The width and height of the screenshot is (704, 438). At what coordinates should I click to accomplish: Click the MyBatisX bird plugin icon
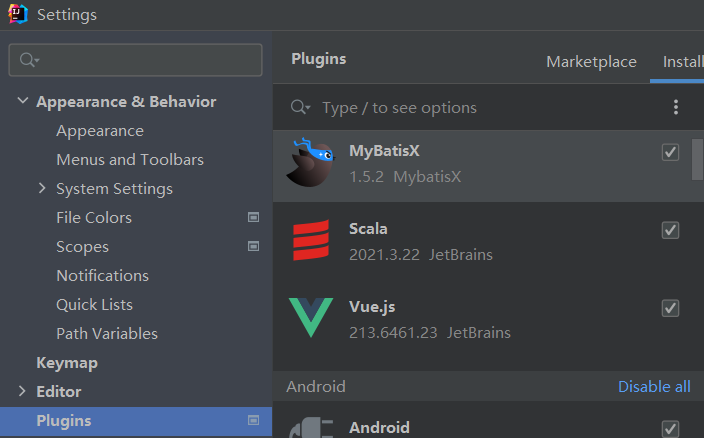(x=311, y=162)
